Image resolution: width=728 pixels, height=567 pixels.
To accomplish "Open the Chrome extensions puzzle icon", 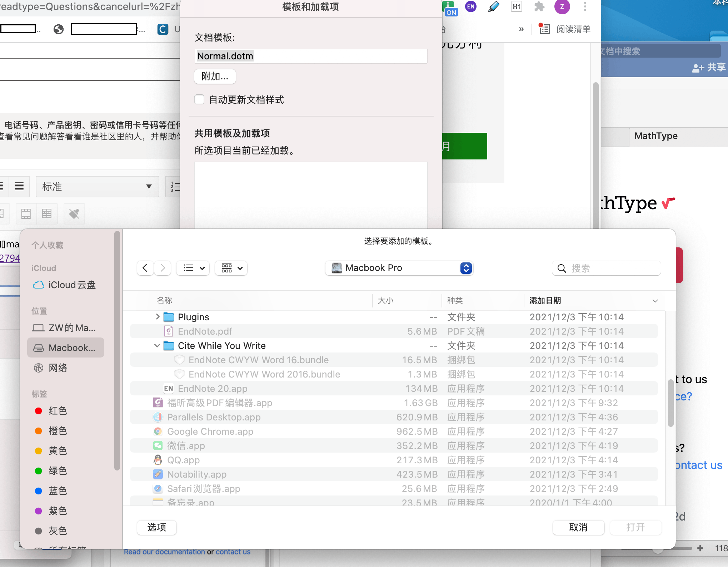I will pos(539,7).
